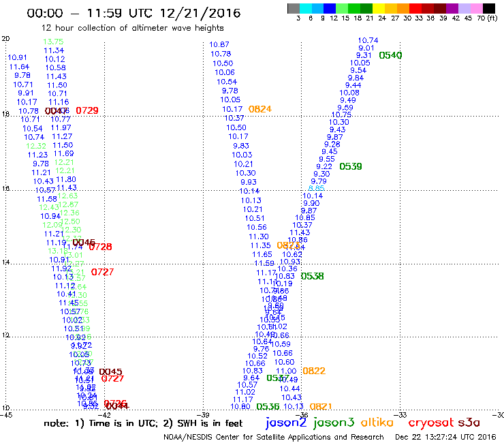Click the '9.83' wave height value
The image size is (504, 443).
click(241, 146)
